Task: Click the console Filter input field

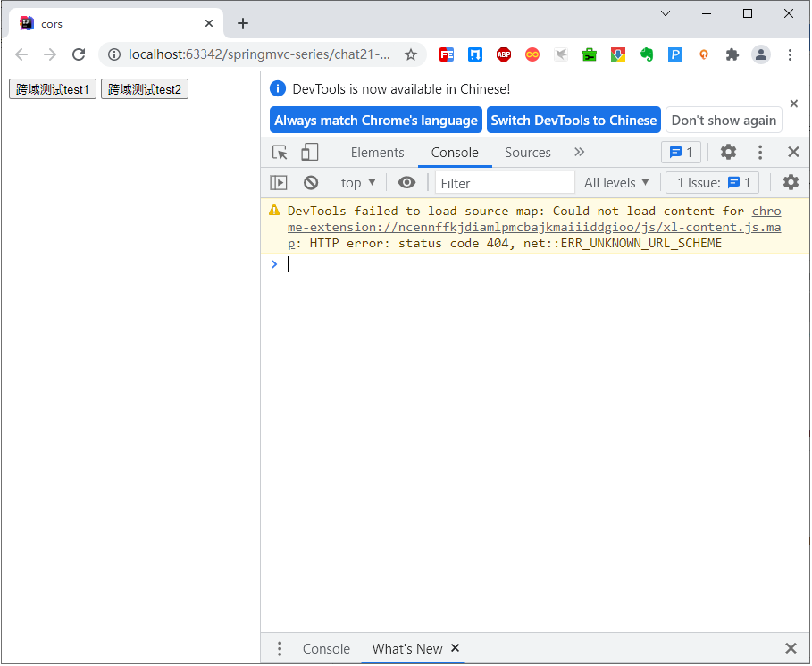Action: point(505,183)
